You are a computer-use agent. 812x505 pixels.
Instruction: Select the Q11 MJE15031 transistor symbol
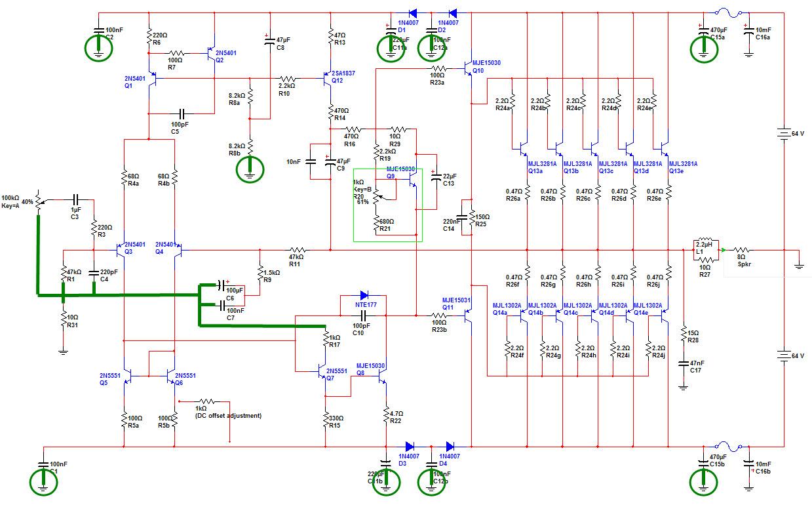pos(468,315)
